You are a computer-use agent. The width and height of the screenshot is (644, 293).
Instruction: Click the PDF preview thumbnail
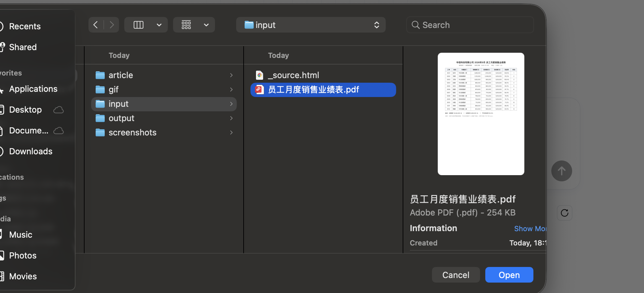(481, 114)
